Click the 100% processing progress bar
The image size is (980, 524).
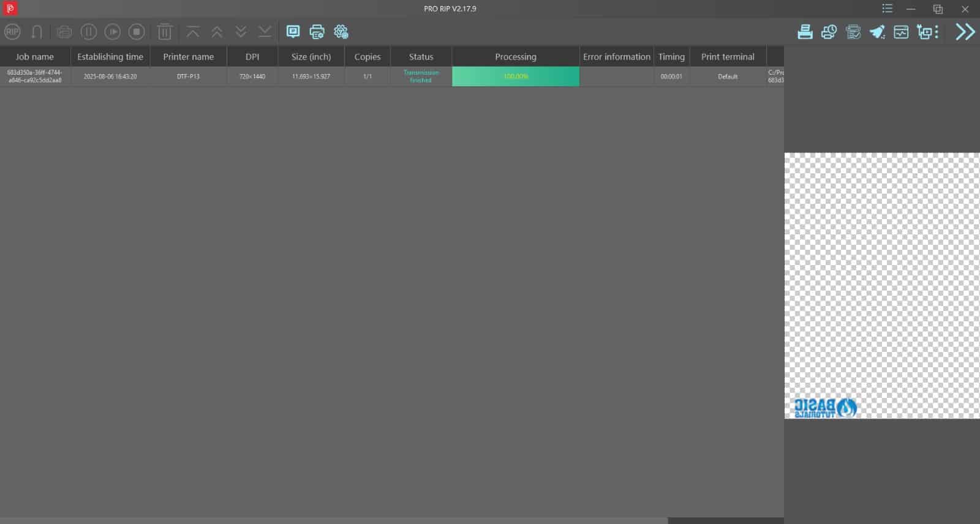pyautogui.click(x=515, y=77)
